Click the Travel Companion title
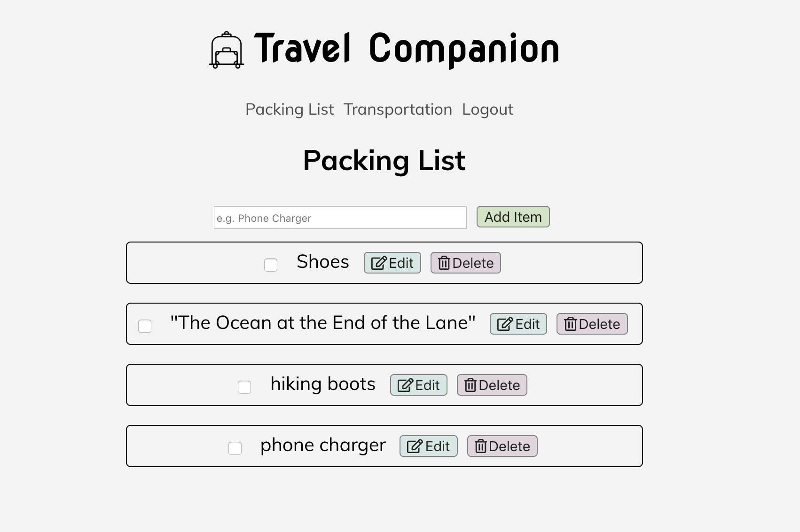800x532 pixels. (x=407, y=48)
